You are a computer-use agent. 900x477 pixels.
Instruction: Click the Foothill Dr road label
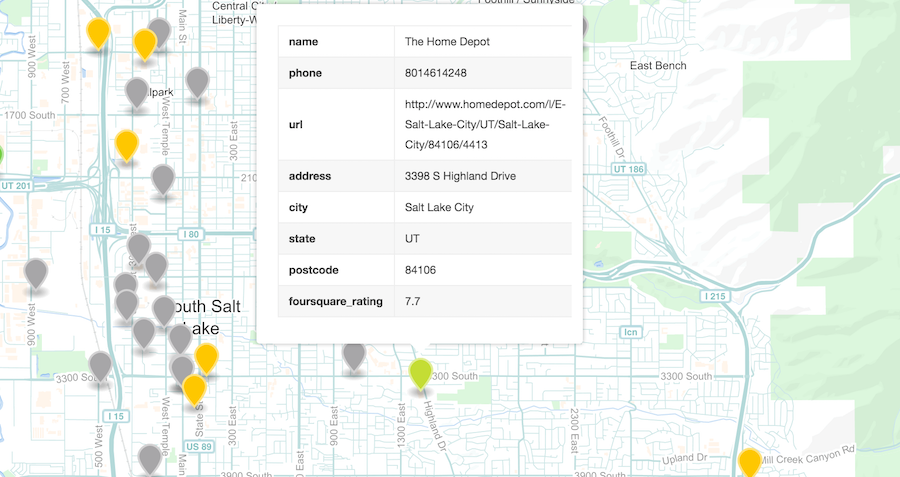click(x=612, y=138)
